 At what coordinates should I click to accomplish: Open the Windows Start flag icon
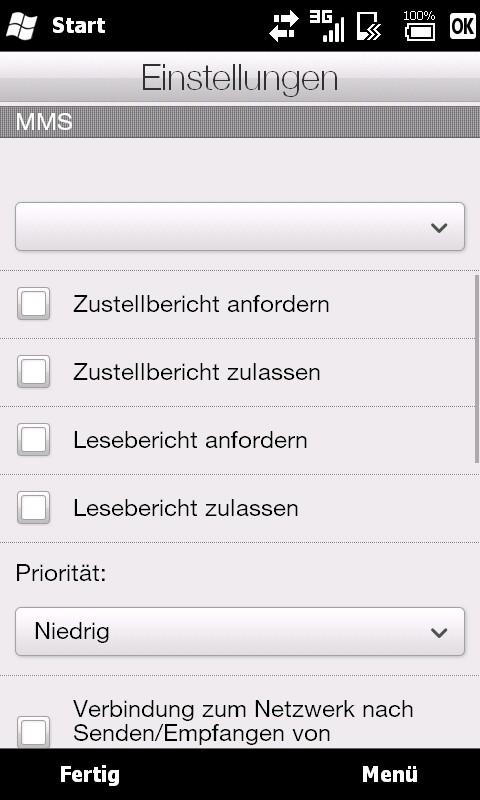pyautogui.click(x=21, y=26)
